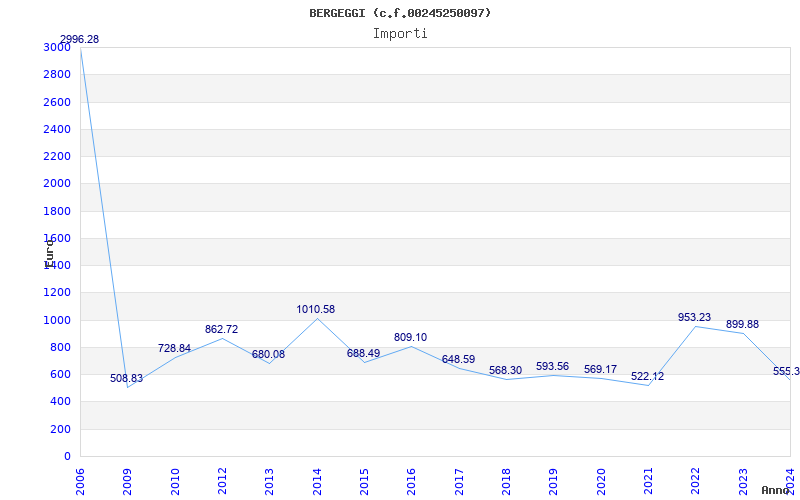Click the 2009 x-axis year label
Image resolution: width=800 pixels, height=500 pixels.
point(128,481)
